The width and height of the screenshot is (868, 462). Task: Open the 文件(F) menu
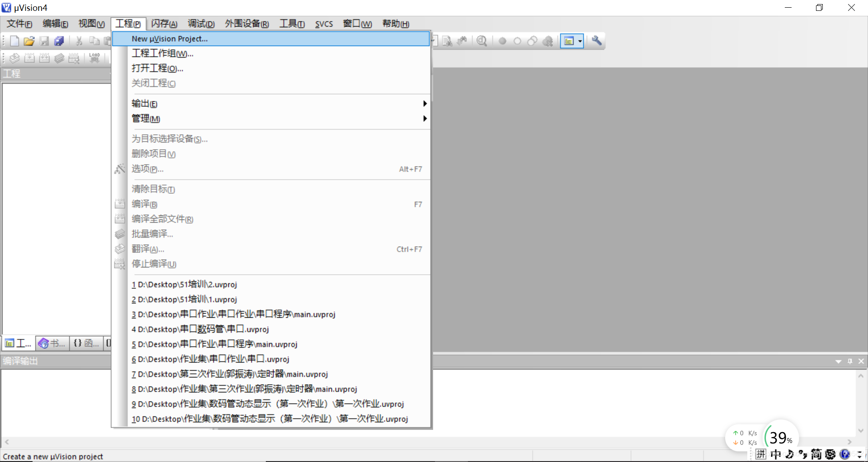point(19,24)
